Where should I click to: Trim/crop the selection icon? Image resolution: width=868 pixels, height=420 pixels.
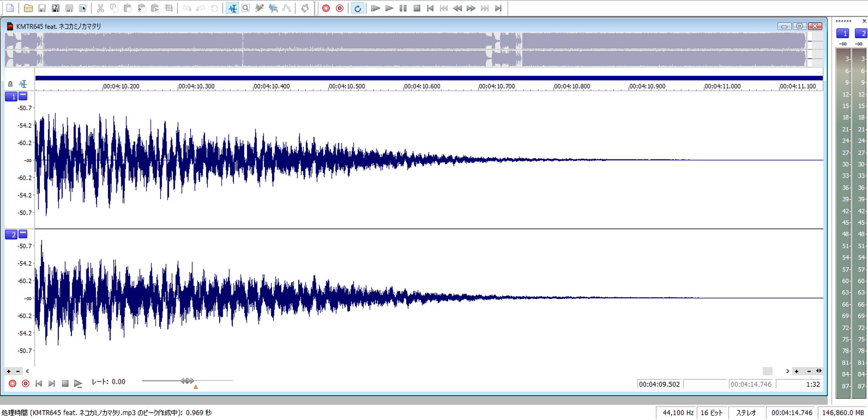(x=169, y=8)
